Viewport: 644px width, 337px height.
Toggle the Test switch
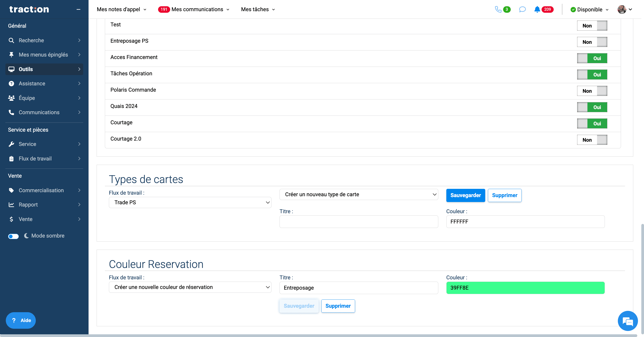coord(592,26)
